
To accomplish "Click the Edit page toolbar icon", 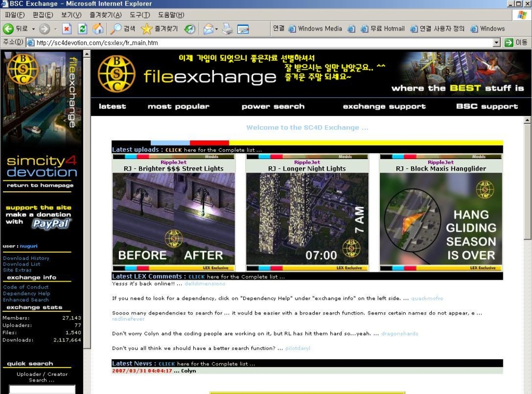I will click(x=243, y=29).
